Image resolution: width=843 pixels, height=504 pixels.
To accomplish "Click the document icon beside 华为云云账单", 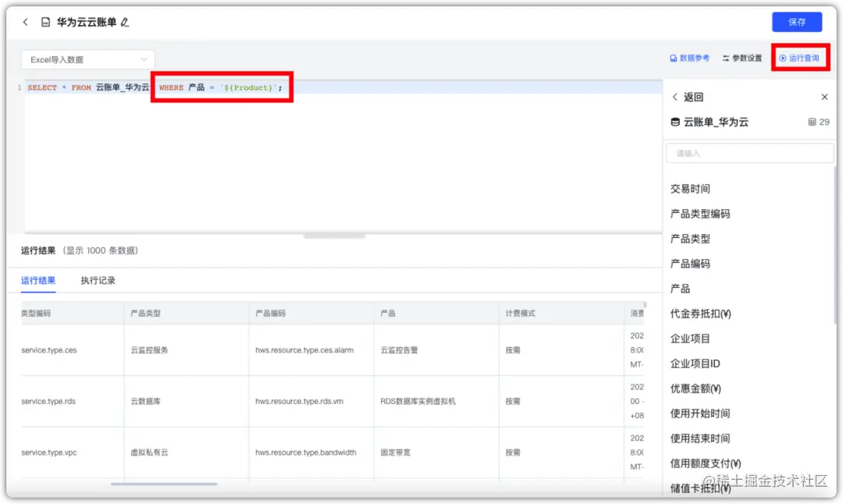I will click(46, 22).
